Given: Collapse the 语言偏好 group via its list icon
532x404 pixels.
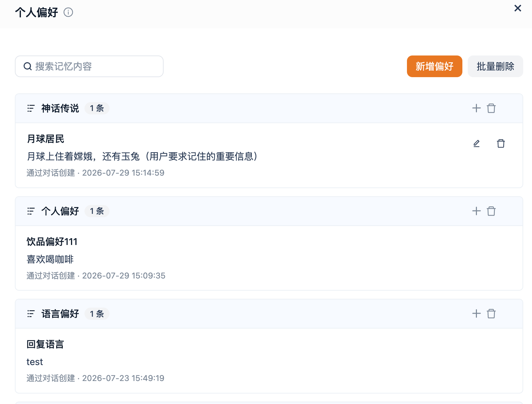Looking at the screenshot, I should pyautogui.click(x=31, y=314).
